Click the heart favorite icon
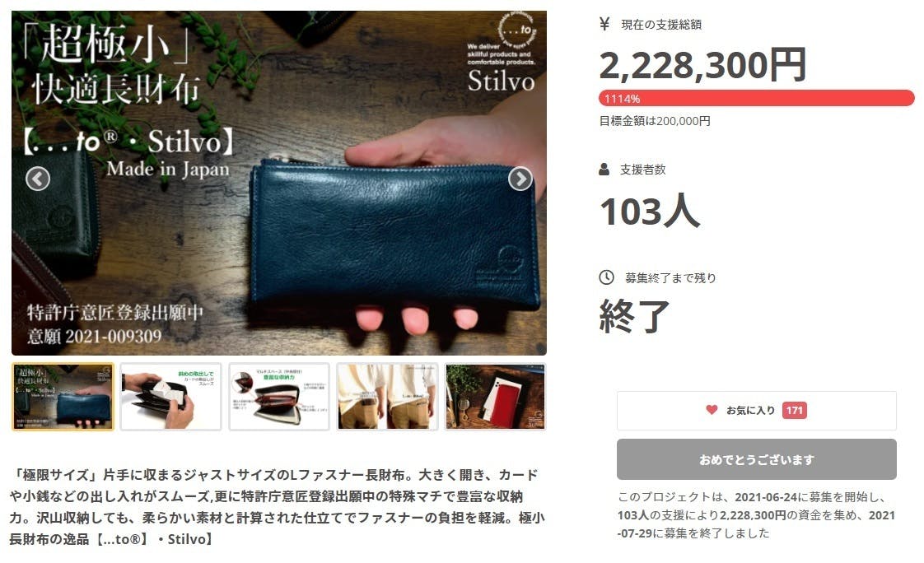 pos(712,409)
